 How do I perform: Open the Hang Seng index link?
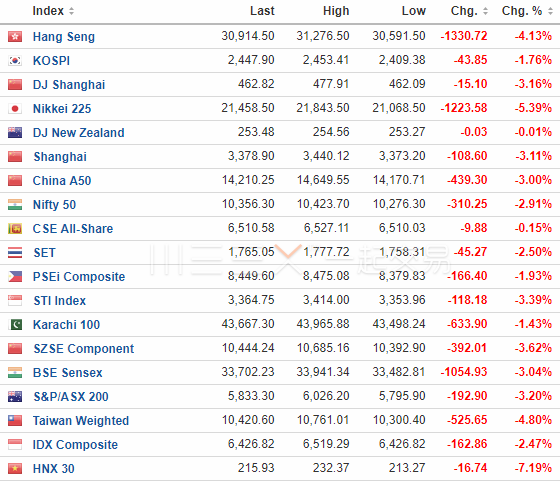[x=64, y=36]
